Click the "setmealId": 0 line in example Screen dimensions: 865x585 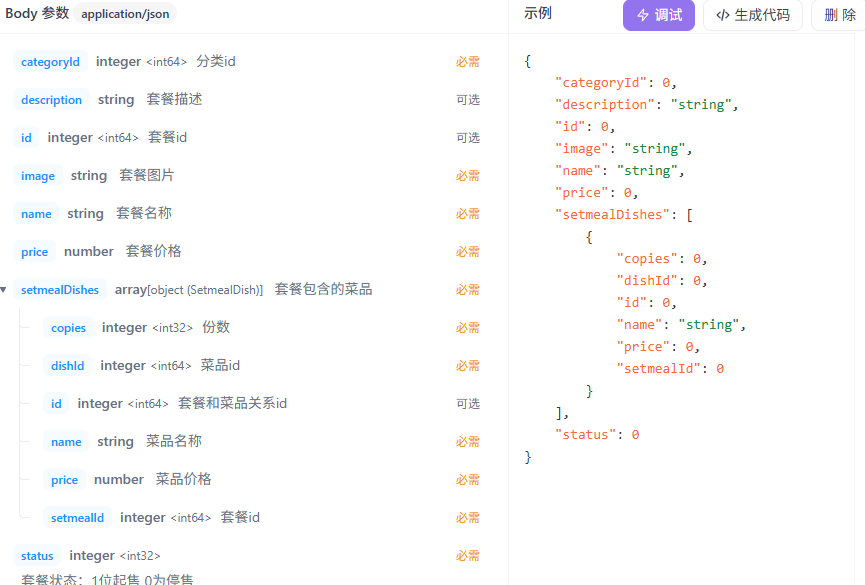coord(670,369)
